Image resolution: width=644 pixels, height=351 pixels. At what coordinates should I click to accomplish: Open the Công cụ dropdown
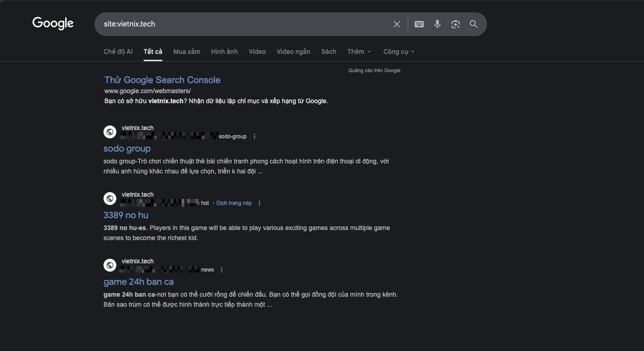398,52
